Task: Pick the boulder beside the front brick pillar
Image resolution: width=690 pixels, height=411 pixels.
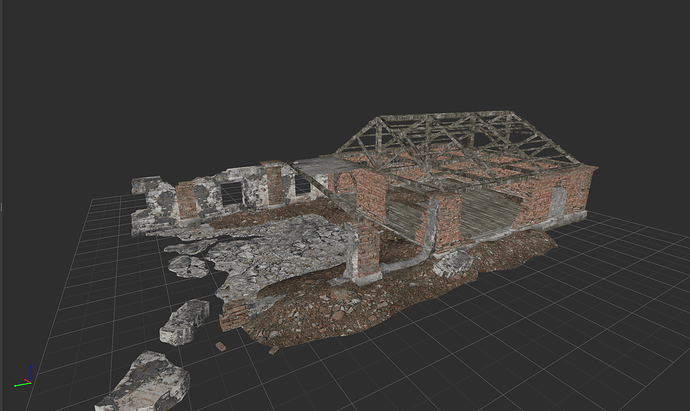Action: (453, 264)
